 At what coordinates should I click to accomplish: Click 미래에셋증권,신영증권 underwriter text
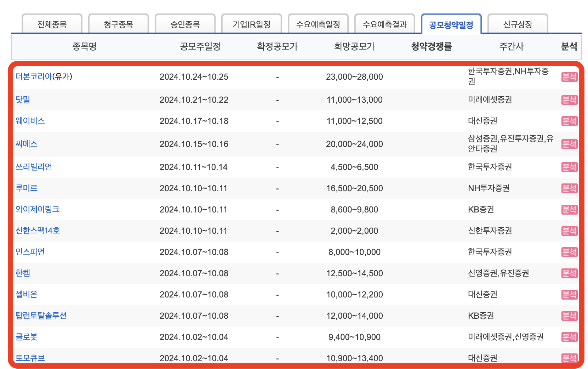coord(506,337)
